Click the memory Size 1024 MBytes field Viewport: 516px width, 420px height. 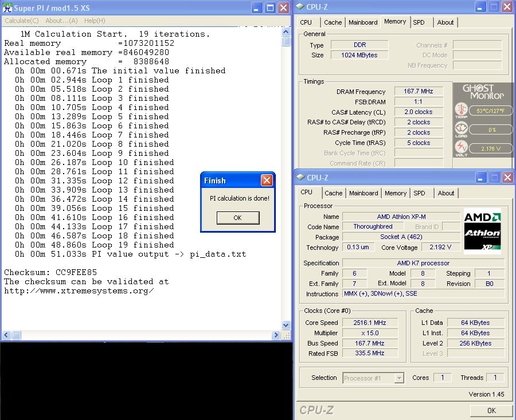(359, 55)
